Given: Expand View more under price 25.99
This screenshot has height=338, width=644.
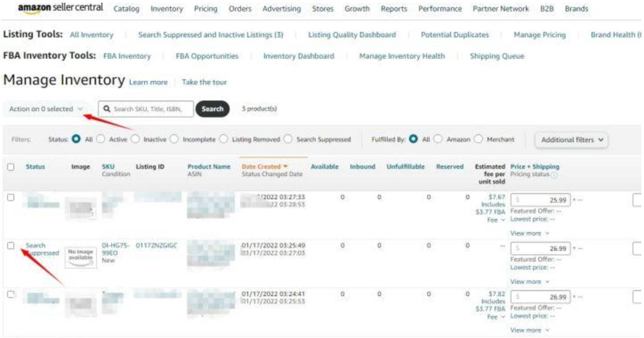Looking at the screenshot, I should click(x=529, y=233).
